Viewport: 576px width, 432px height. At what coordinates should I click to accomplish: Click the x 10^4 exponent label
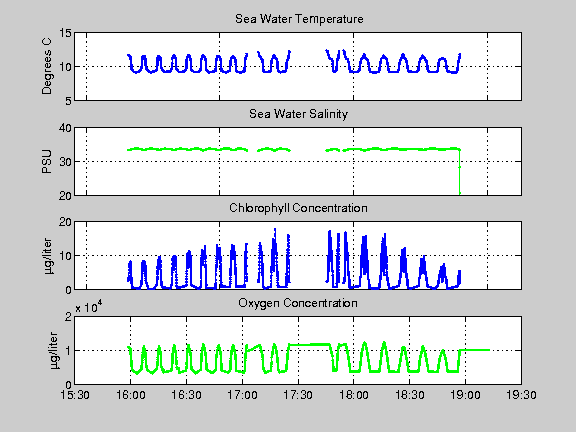point(89,307)
